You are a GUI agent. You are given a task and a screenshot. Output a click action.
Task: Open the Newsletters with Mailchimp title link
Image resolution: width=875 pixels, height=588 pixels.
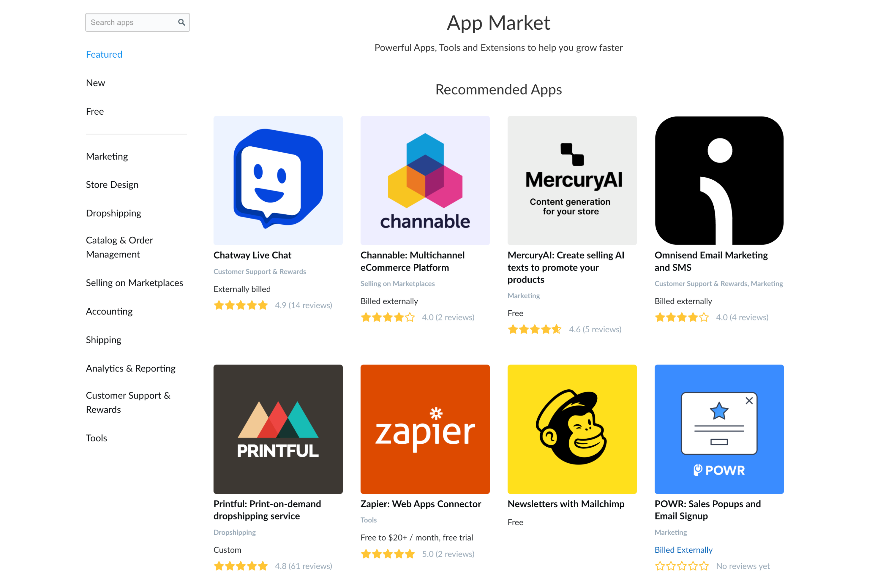(x=566, y=504)
